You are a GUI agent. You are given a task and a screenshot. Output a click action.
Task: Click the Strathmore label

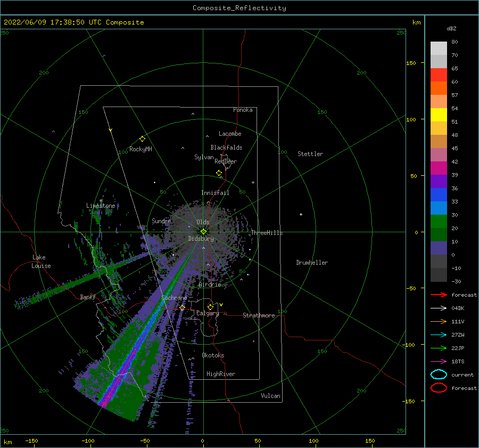pyautogui.click(x=259, y=315)
